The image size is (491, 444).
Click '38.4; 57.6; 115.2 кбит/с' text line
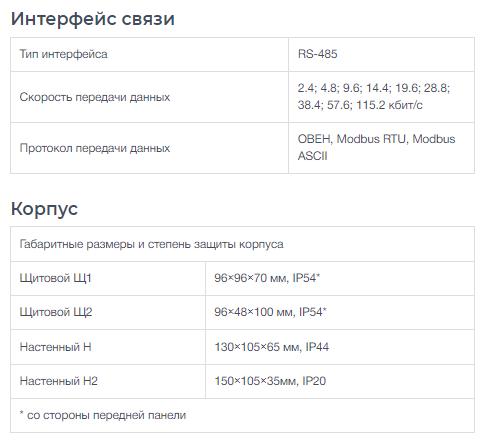[x=360, y=105]
